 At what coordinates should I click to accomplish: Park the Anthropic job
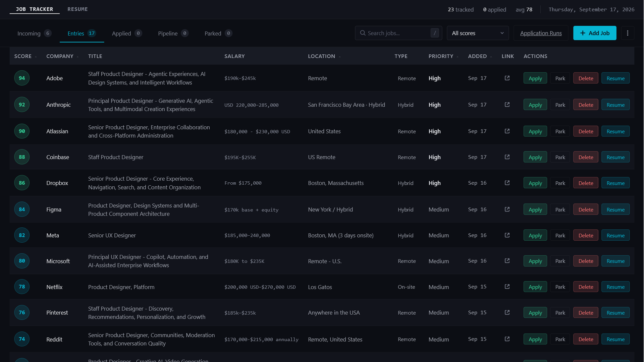click(x=560, y=105)
